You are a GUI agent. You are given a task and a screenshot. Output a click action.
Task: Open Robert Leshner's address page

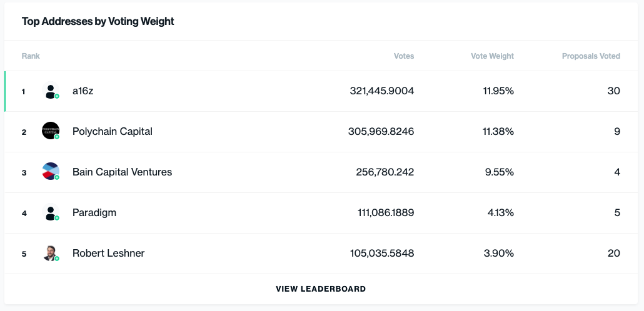(108, 254)
